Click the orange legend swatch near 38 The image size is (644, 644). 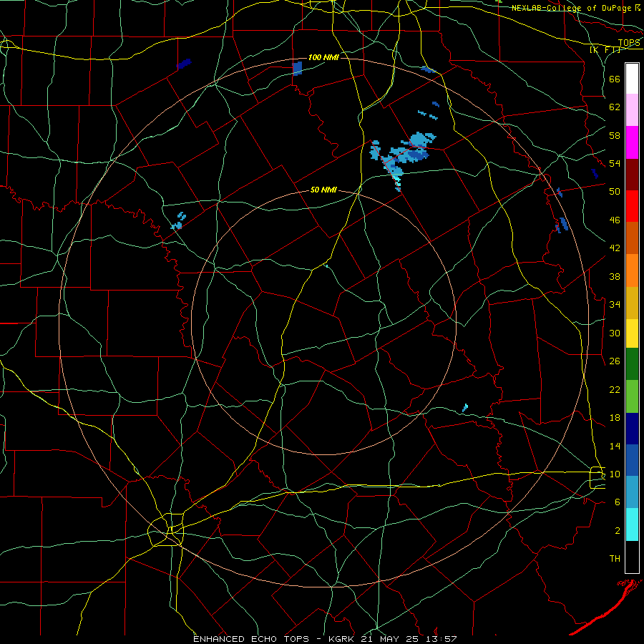tap(632, 270)
